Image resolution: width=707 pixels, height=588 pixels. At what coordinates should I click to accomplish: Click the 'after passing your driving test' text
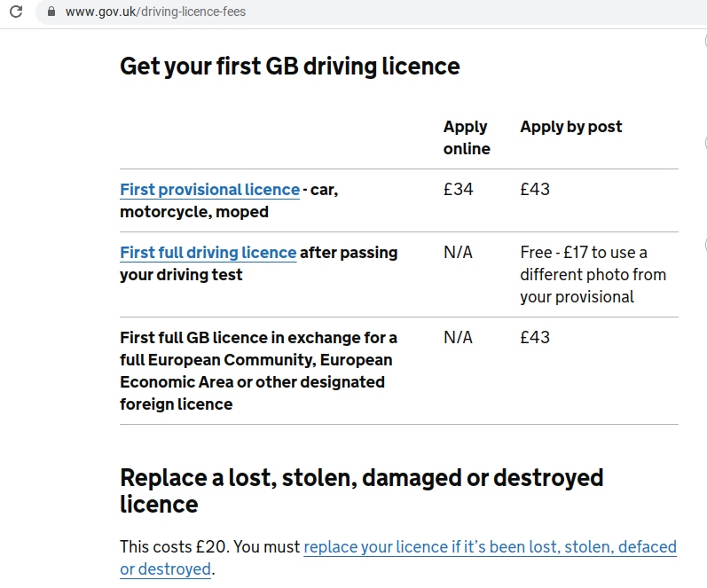tap(259, 263)
